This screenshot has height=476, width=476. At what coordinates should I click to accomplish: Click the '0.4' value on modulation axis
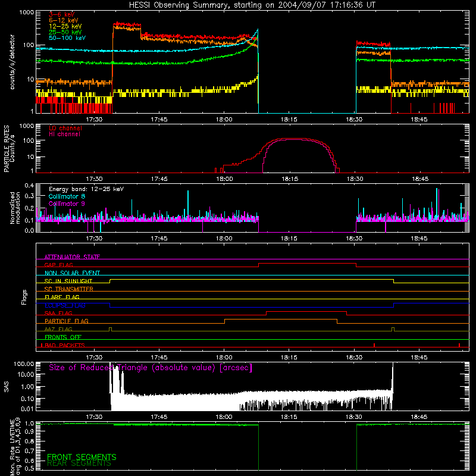pyautogui.click(x=29, y=186)
